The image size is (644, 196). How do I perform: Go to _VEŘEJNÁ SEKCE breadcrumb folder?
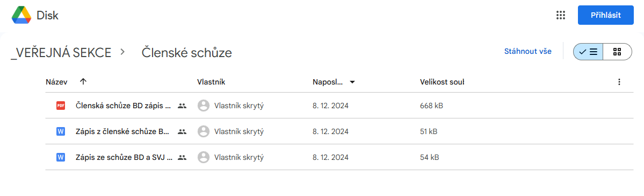61,53
